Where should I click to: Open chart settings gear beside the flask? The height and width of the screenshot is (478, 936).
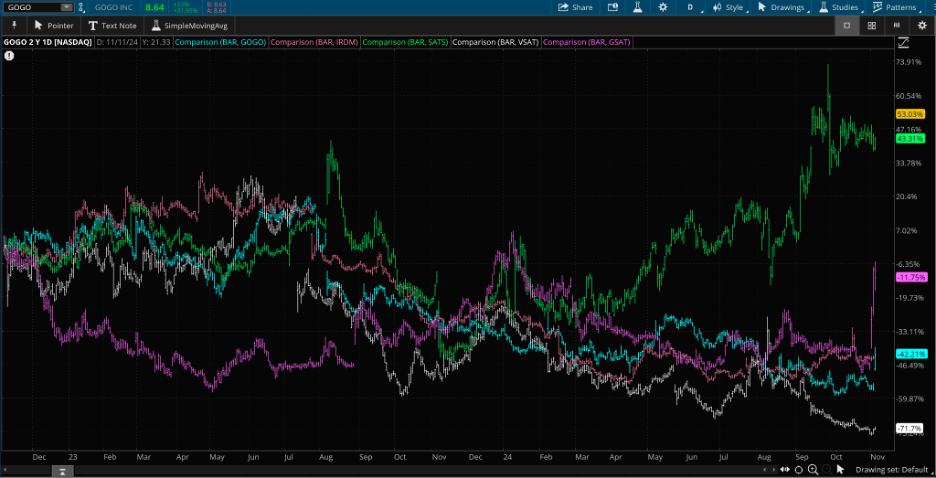(662, 7)
